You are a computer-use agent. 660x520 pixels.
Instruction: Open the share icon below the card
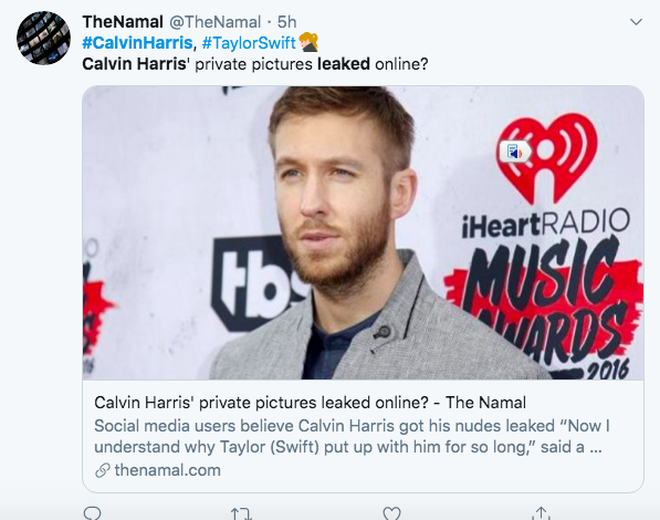541,513
